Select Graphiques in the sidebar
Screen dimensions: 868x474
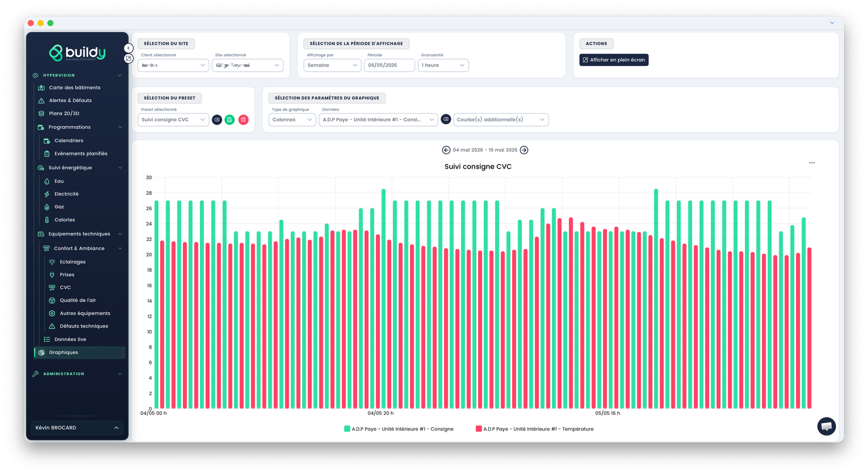pyautogui.click(x=80, y=353)
